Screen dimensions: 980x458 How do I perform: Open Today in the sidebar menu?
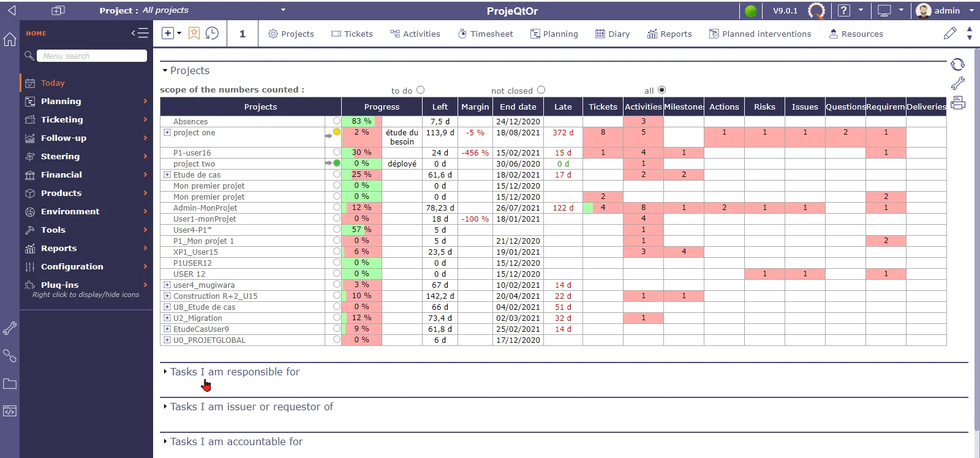[x=86, y=83]
